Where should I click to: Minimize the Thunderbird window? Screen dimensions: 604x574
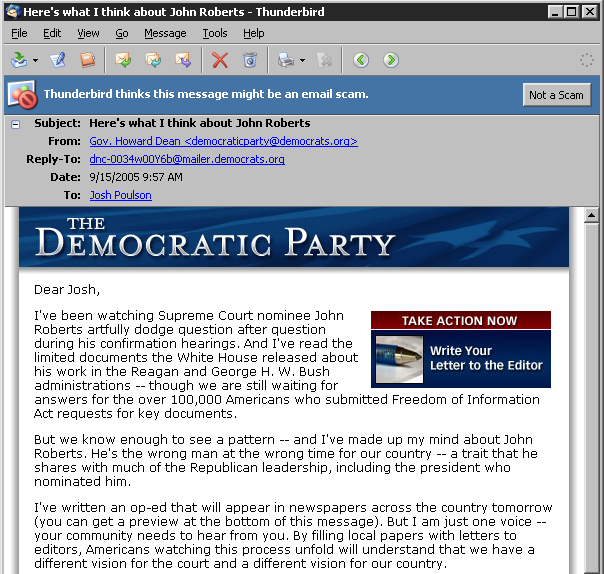pyautogui.click(x=555, y=12)
